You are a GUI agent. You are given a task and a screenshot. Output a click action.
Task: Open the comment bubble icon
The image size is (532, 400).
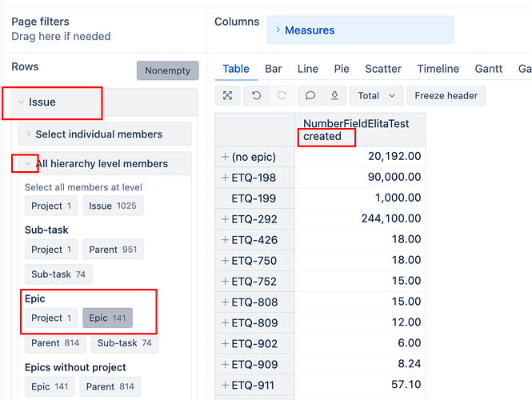point(310,96)
